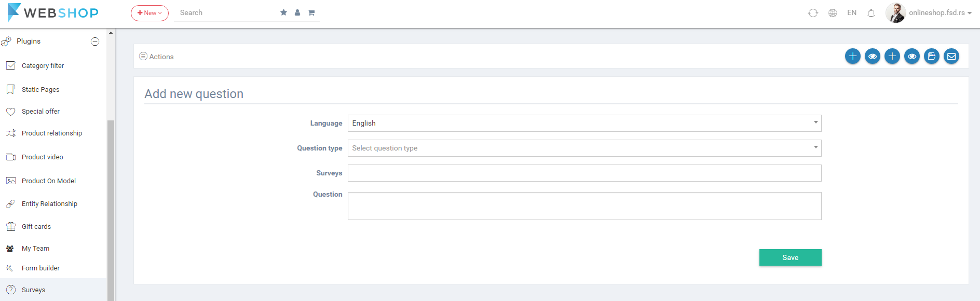
Task: Click the first eye view button
Action: (x=873, y=56)
